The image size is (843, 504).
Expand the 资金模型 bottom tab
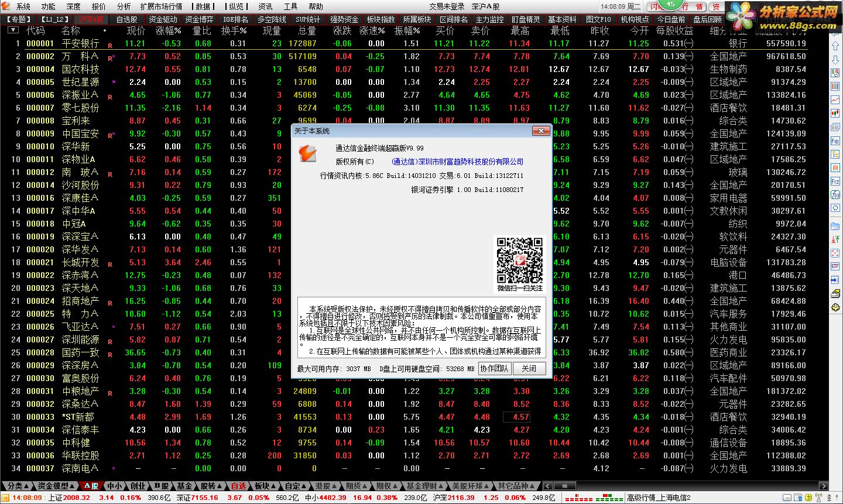56,486
